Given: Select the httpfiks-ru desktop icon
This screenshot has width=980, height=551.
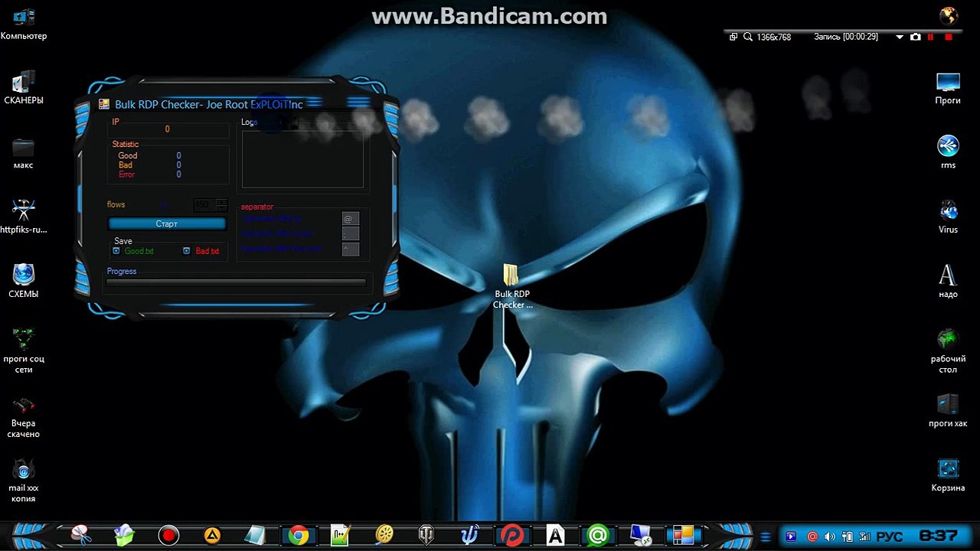Looking at the screenshot, I should click(x=24, y=217).
